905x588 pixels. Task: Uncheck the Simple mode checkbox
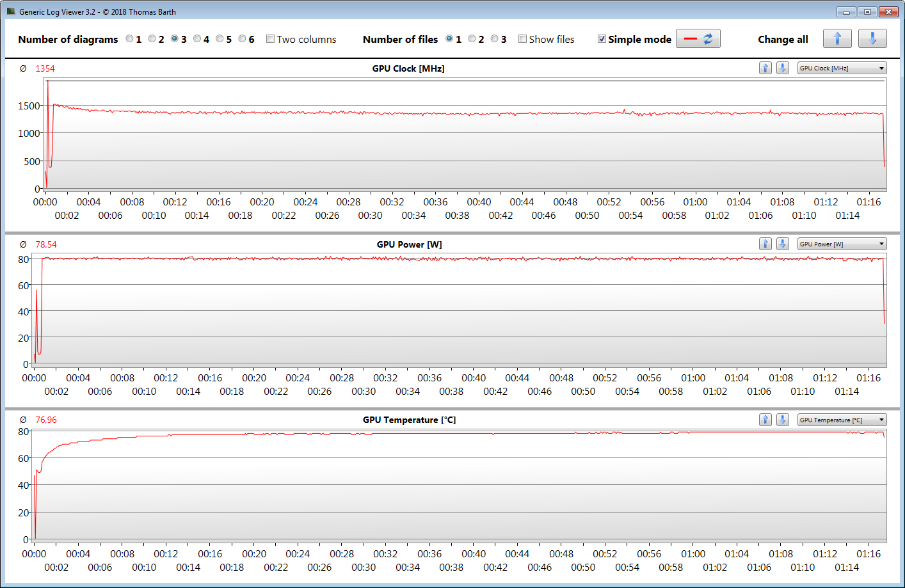pos(602,39)
